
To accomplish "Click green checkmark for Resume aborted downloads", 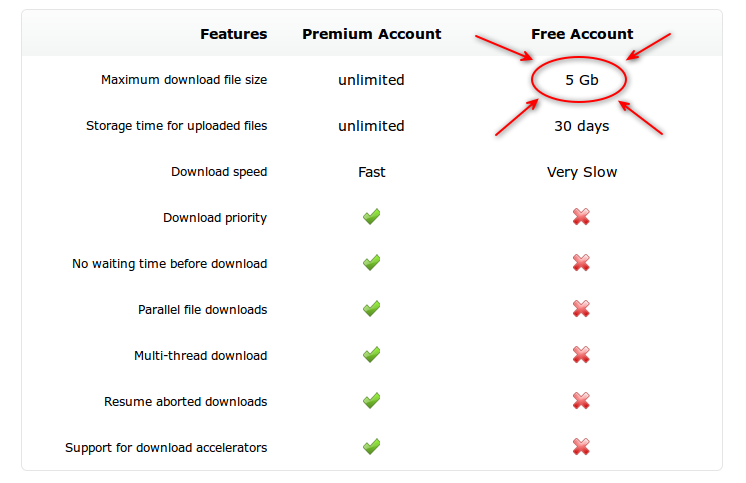I will pyautogui.click(x=372, y=401).
